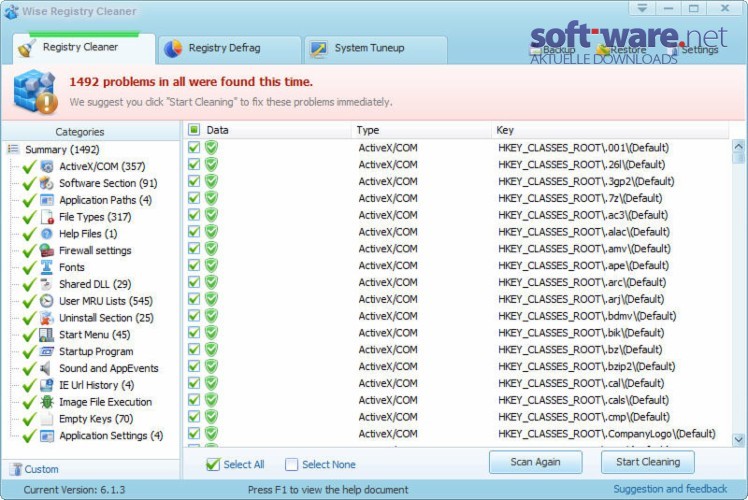Sort by the Key column header
This screenshot has width=748, height=500.
coord(610,130)
